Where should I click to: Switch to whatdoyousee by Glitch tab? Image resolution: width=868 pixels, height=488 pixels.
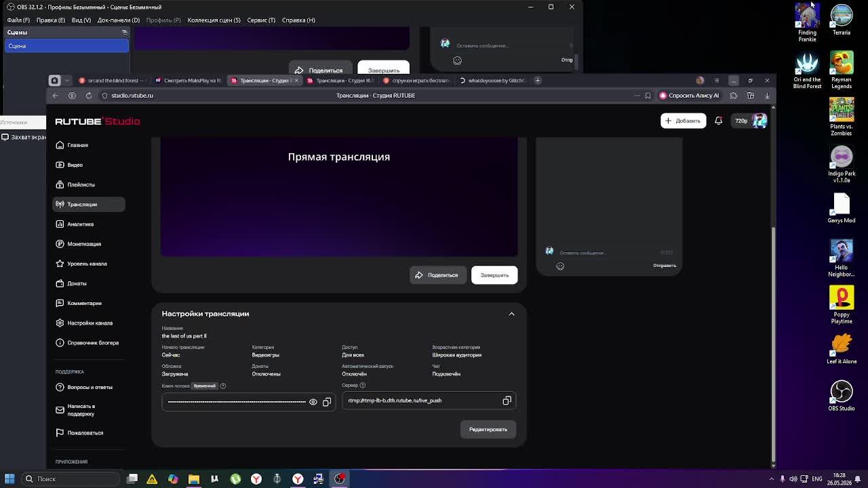(x=492, y=81)
